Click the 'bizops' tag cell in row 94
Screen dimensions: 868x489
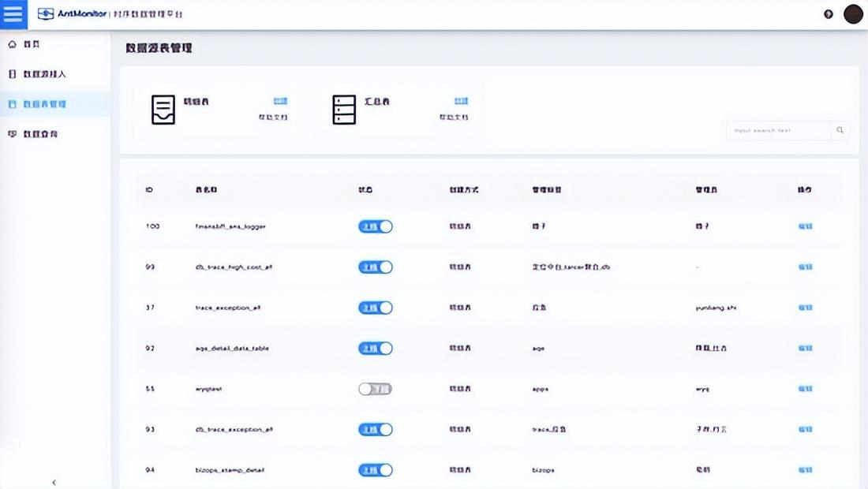[543, 470]
